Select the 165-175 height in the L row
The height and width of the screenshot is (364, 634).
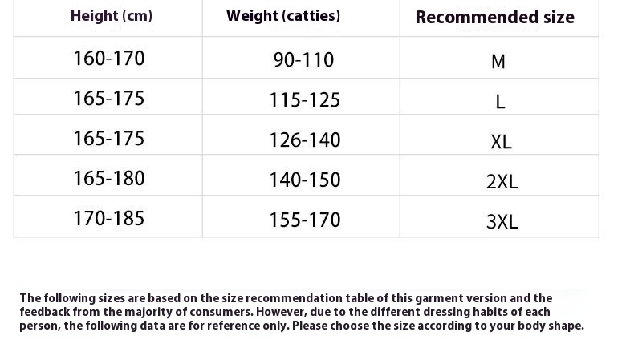point(109,99)
